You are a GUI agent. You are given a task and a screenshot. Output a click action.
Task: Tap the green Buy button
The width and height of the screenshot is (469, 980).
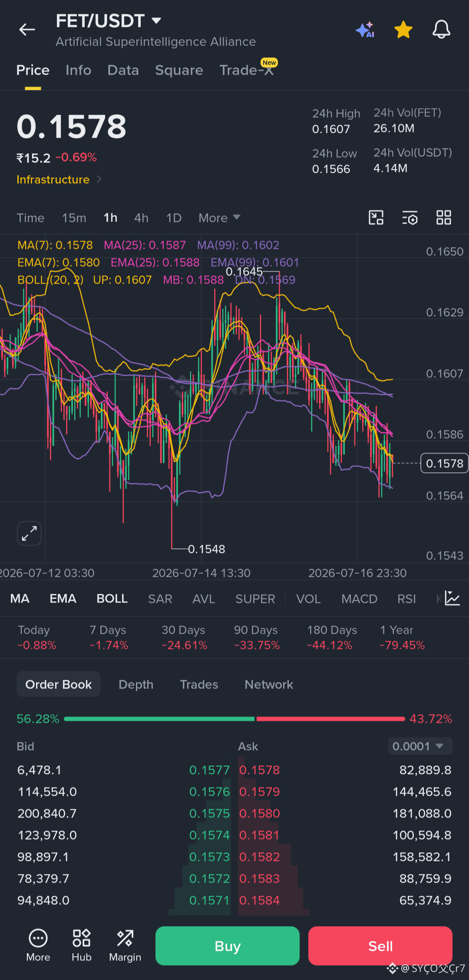pyautogui.click(x=228, y=946)
